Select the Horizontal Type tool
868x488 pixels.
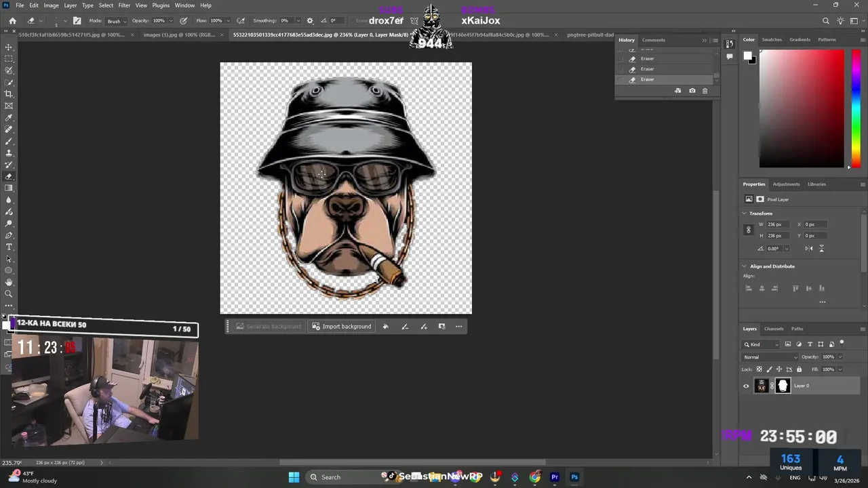(x=9, y=247)
